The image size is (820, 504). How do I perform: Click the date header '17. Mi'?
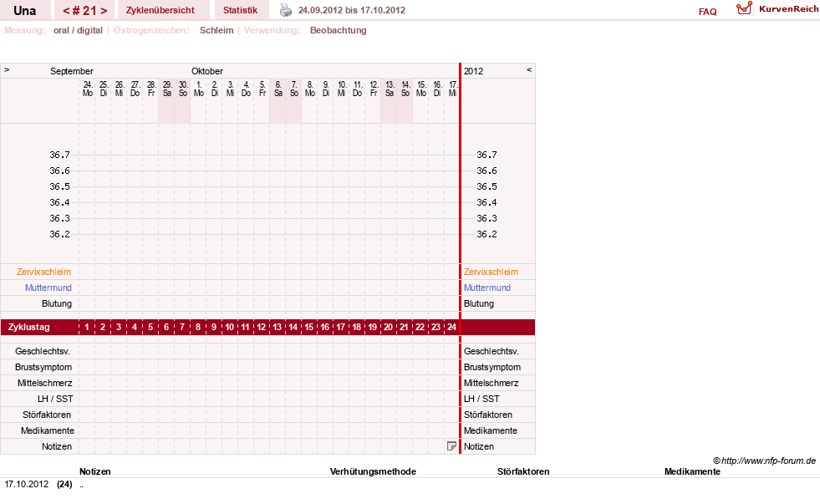click(453, 89)
